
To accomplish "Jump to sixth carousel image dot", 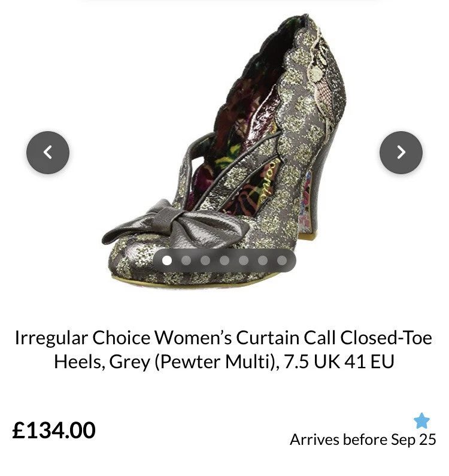I will pos(263,260).
